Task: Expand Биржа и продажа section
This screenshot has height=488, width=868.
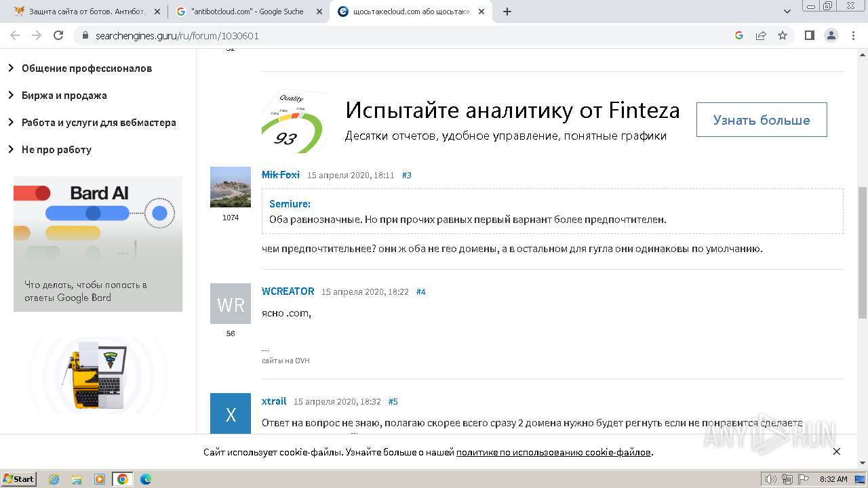Action: [58, 96]
